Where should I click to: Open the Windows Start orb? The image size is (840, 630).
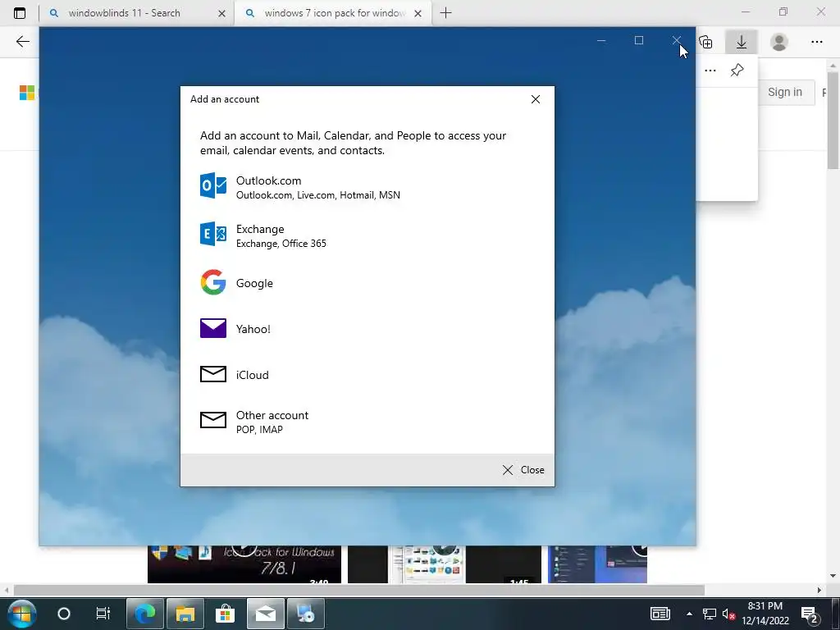[22, 614]
